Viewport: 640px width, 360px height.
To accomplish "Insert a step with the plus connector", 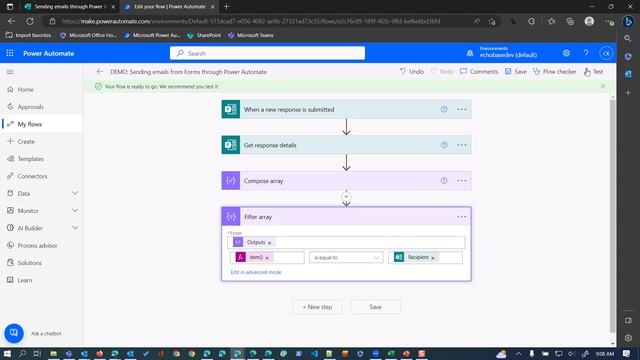I will click(x=346, y=197).
